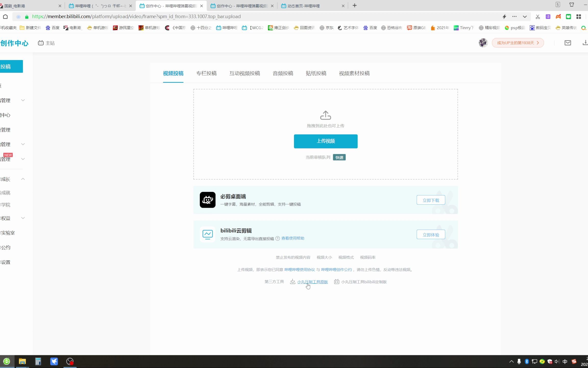588x368 pixels.
Task: Expand the 权益 sidebar section
Action: [23, 218]
